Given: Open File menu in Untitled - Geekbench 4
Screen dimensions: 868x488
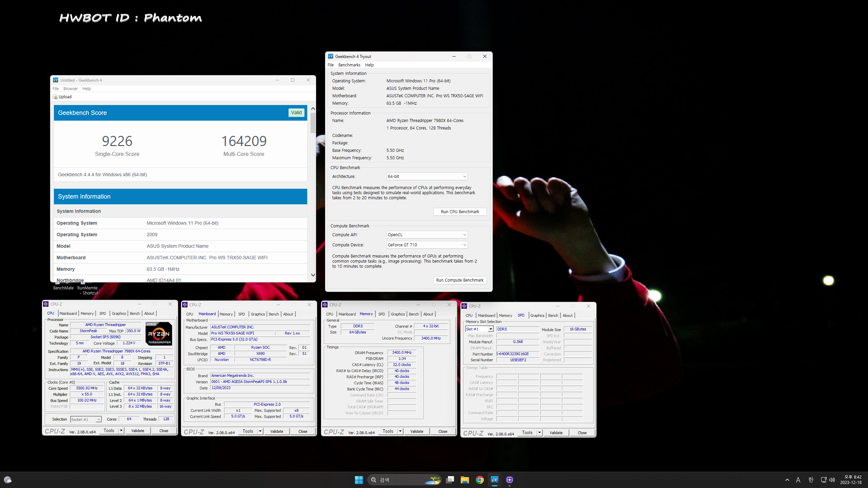Looking at the screenshot, I should point(56,89).
